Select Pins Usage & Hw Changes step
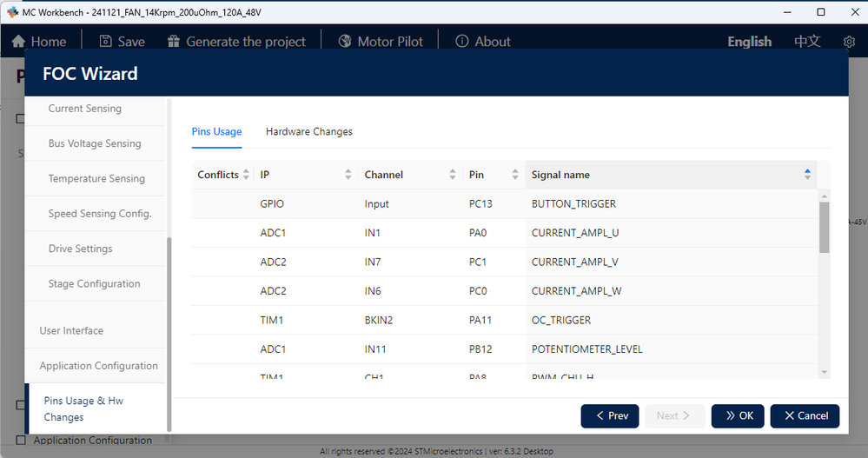868x458 pixels. (96, 408)
